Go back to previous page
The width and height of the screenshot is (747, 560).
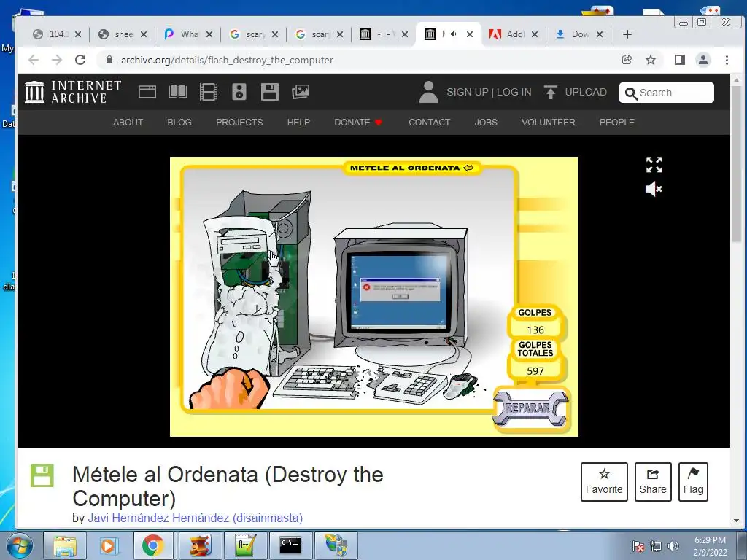click(34, 60)
